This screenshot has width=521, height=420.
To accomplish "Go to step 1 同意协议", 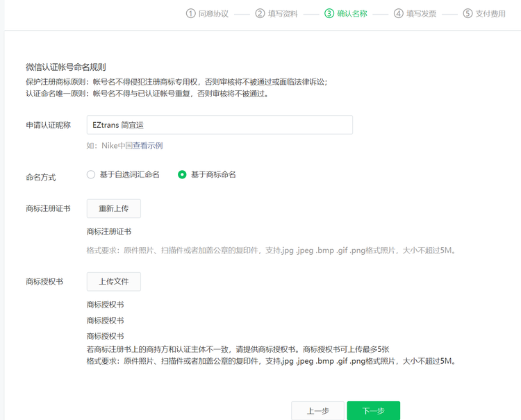I will [x=207, y=14].
